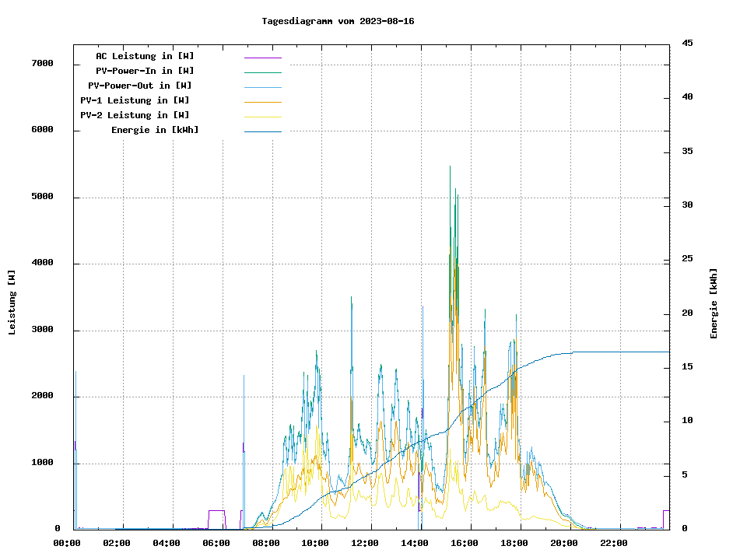Click the chart title Tagesdiagramm vom 2023-08-16
The width and height of the screenshot is (747, 560).
point(338,21)
